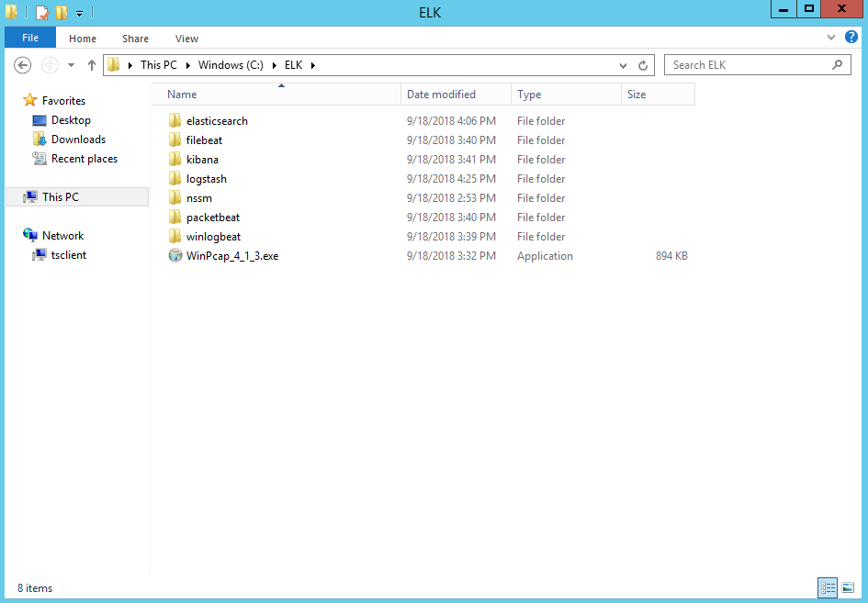Screen dimensions: 868x603
Task: Select Desktop label in Favorites
Action: (x=71, y=120)
